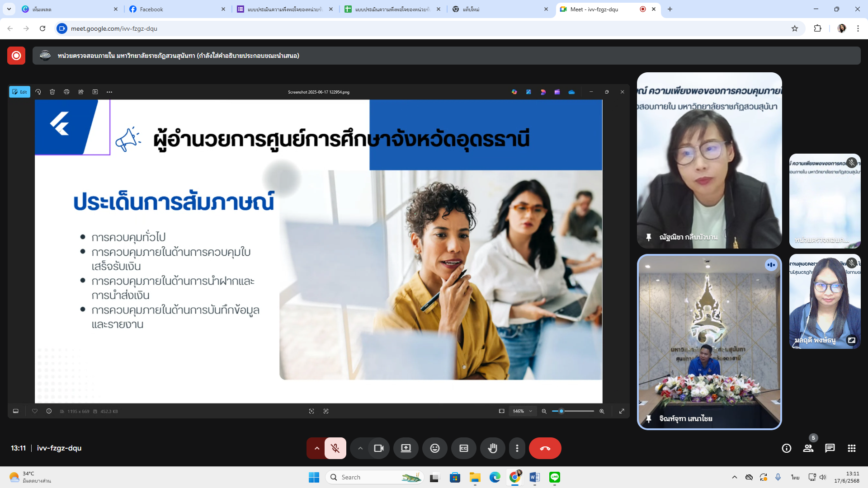Screen dimensions: 868x488
Task: Open the chat messages panel
Action: 830,448
